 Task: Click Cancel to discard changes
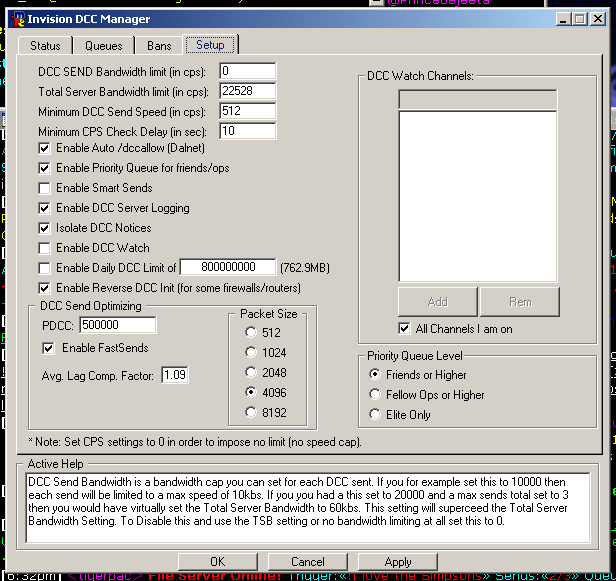308,562
